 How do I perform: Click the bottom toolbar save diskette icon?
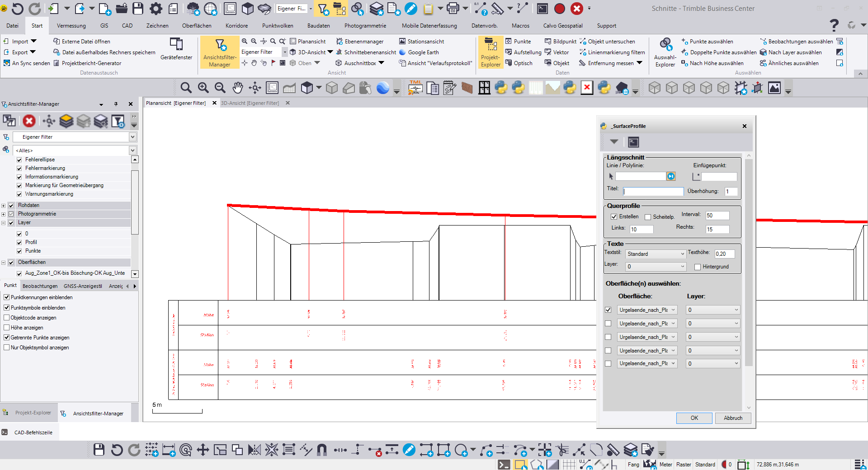pos(99,450)
